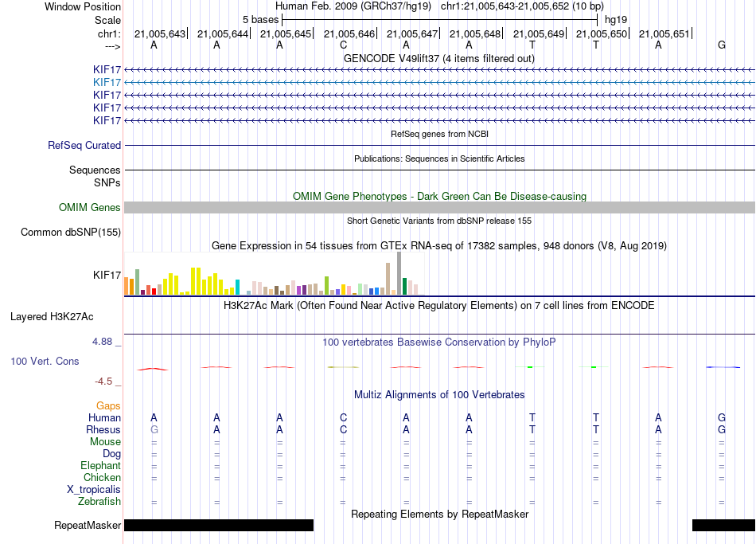Click the X_tropicalis species label

(x=94, y=490)
